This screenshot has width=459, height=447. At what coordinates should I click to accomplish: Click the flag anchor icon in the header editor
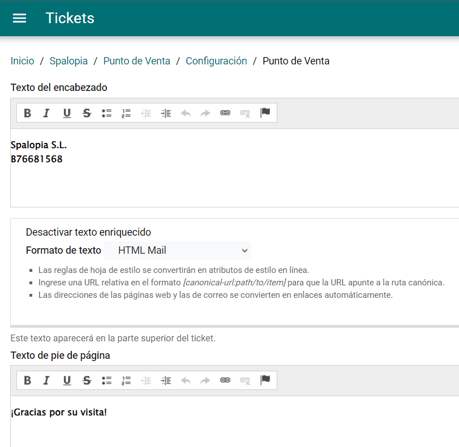click(x=265, y=113)
